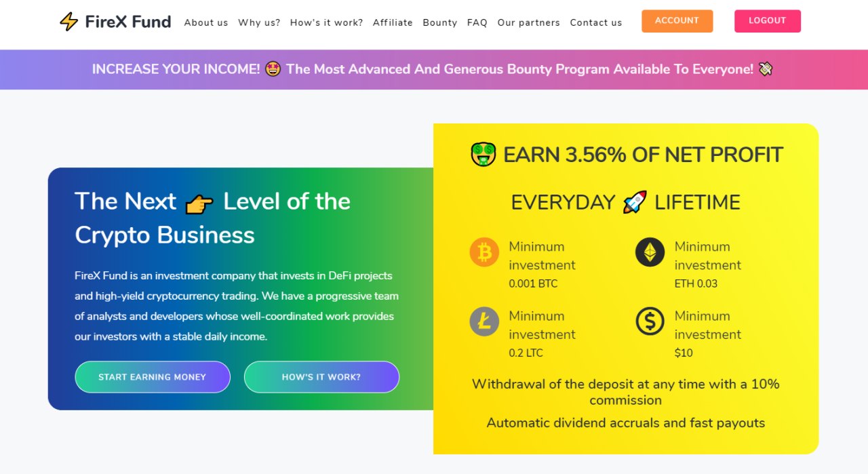Open the Affiliate page

click(393, 22)
